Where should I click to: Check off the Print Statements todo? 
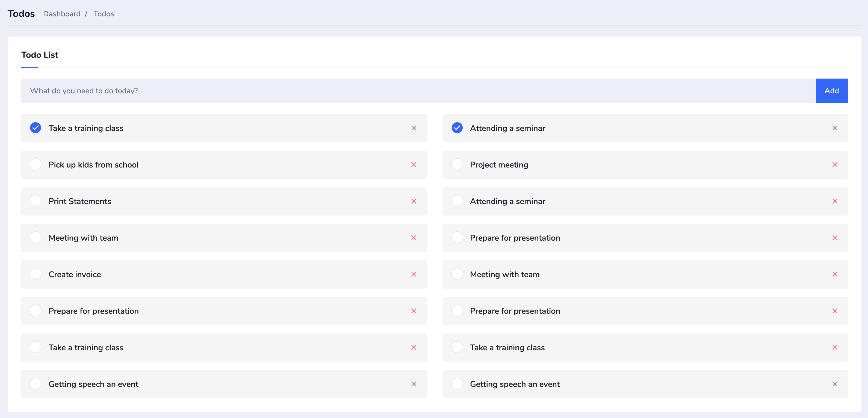coord(36,201)
